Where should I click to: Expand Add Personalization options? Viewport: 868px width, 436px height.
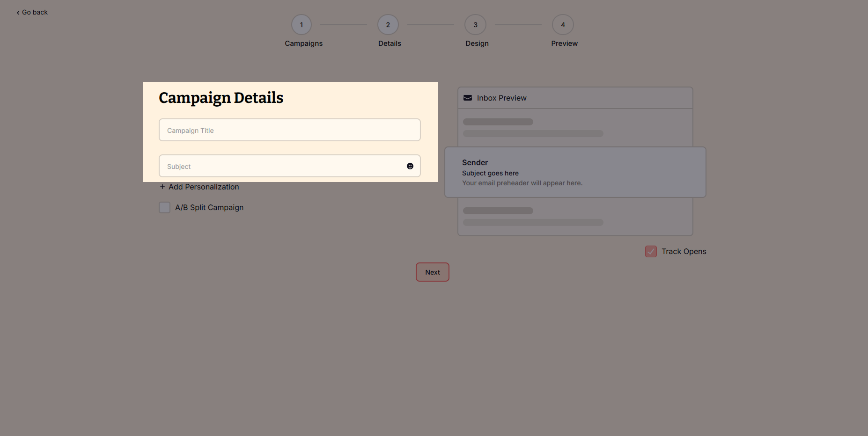click(204, 187)
